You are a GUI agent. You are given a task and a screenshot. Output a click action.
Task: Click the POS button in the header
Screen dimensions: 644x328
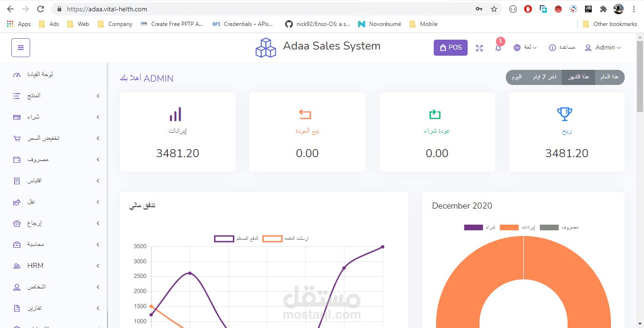point(450,48)
